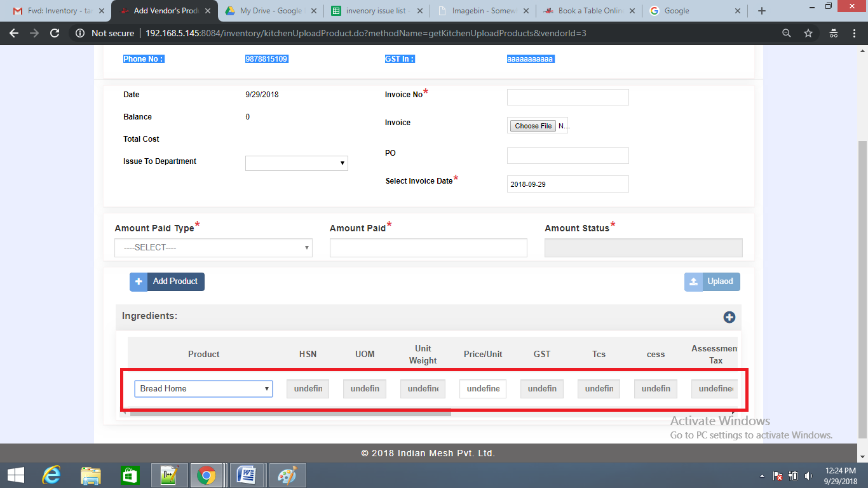Click the Add Product button
Image resolution: width=868 pixels, height=488 pixels.
167,281
